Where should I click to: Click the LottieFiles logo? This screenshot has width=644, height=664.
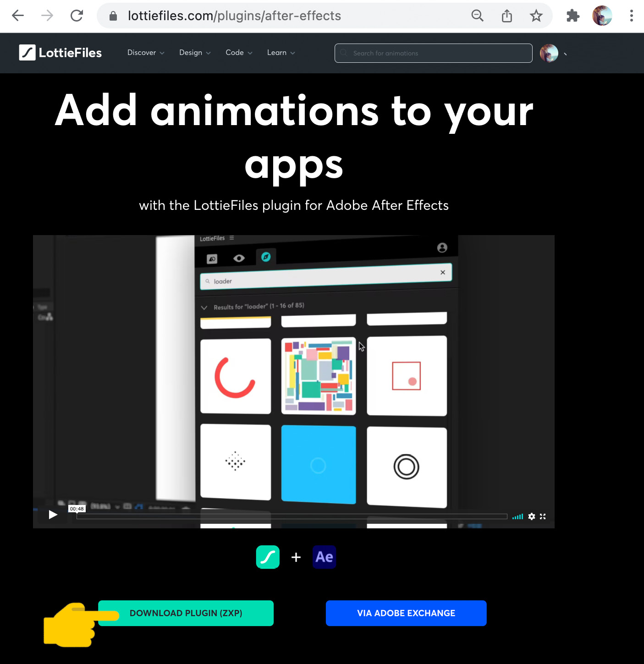[x=61, y=53]
